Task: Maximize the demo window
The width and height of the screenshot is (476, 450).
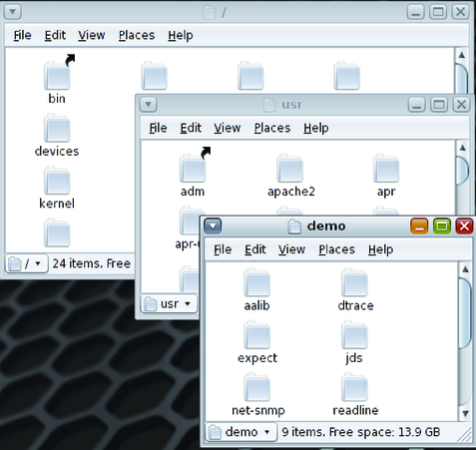Action: point(442,226)
